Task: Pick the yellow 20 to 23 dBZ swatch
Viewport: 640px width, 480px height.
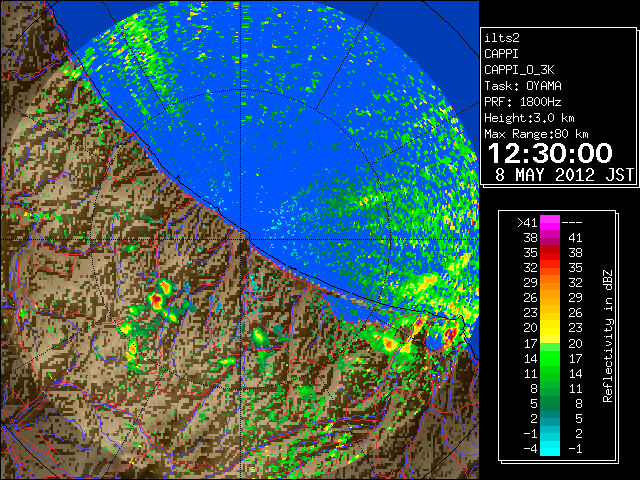Action: pos(550,328)
